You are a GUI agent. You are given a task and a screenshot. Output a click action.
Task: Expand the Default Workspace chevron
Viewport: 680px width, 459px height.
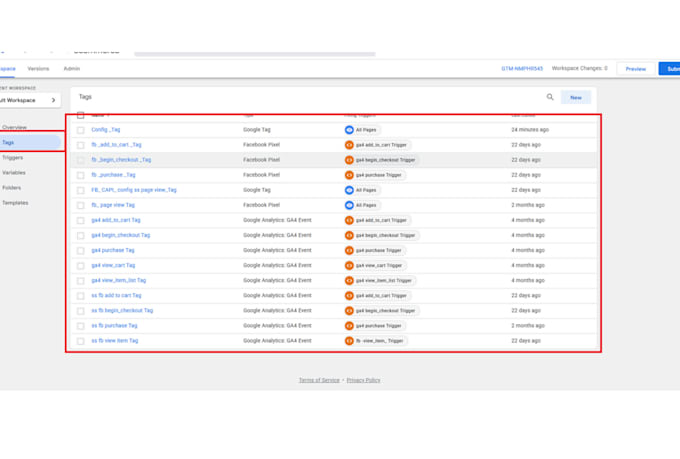53,100
